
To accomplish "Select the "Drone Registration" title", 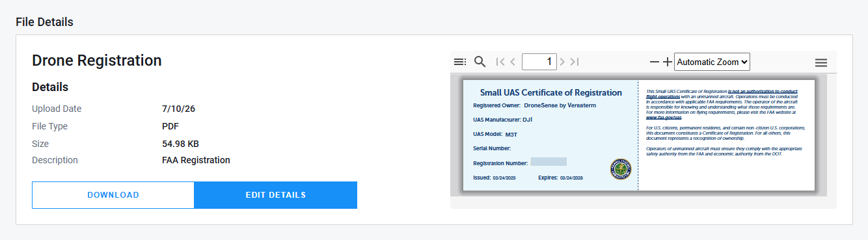I will [x=97, y=60].
